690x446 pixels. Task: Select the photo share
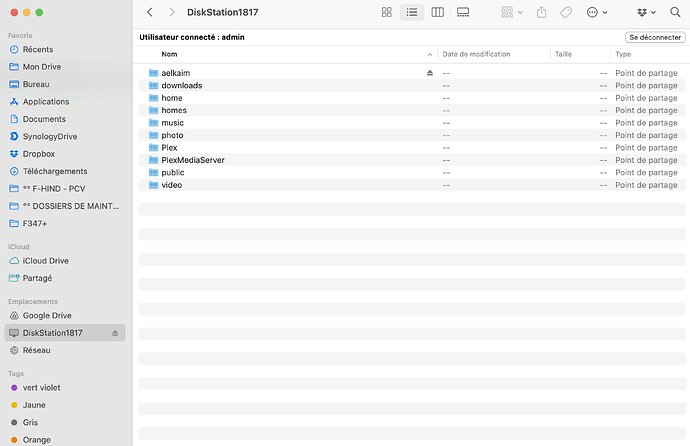coord(412,135)
